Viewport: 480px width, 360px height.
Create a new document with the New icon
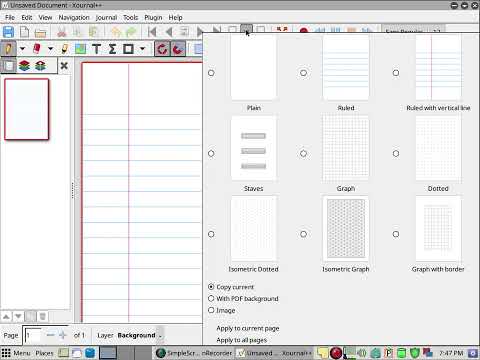click(24, 32)
